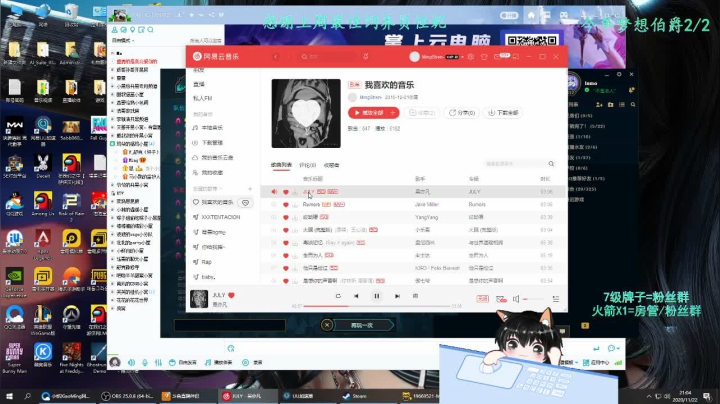Viewport: 720px width, 404px height.
Task: Click the listen-to-identify microphone icon
Action: (x=366, y=56)
